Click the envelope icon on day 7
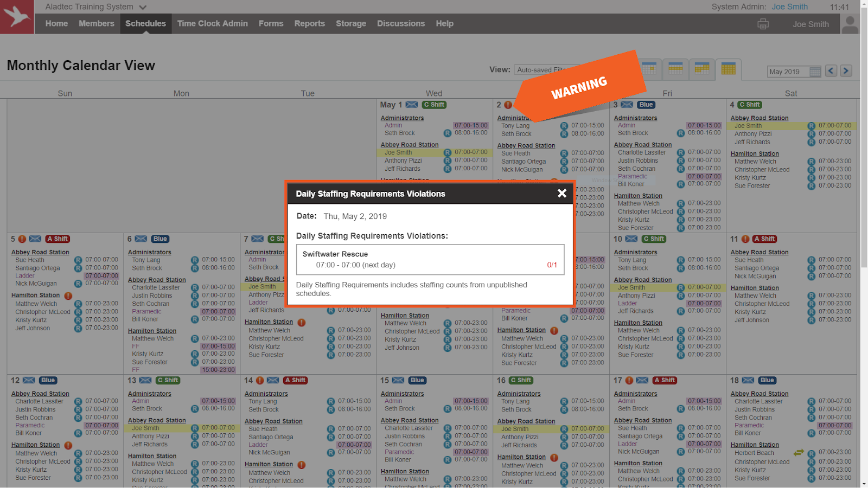868x488 pixels. pyautogui.click(x=258, y=239)
